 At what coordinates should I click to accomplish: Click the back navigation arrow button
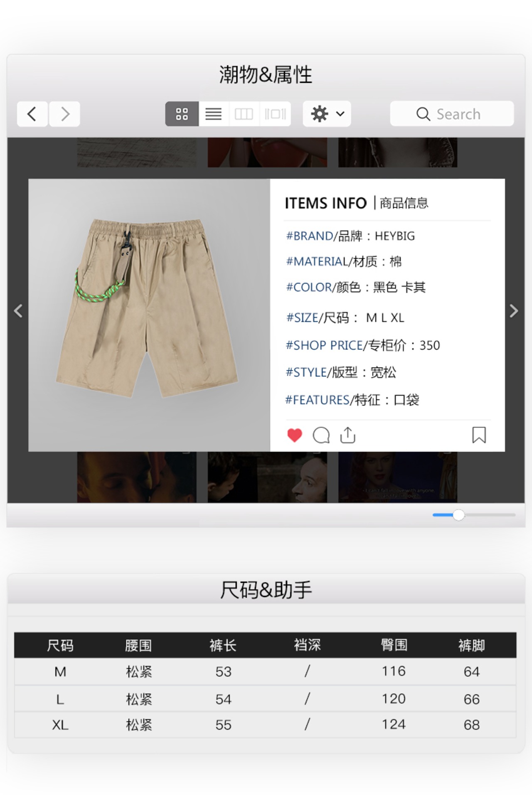pyautogui.click(x=32, y=114)
